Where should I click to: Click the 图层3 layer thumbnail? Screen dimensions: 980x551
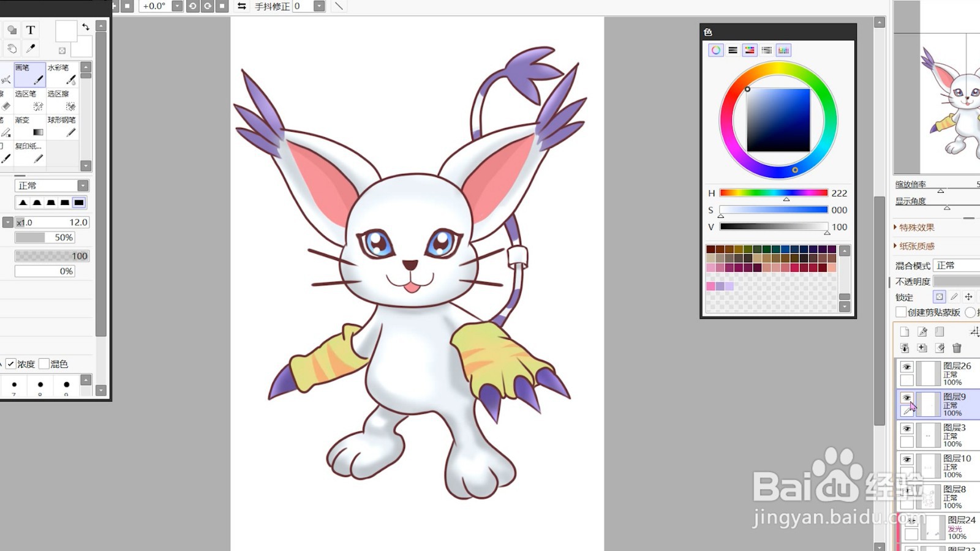pos(929,435)
